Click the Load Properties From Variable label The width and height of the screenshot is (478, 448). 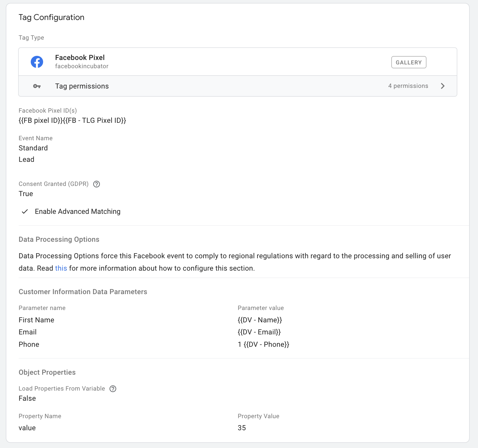62,389
